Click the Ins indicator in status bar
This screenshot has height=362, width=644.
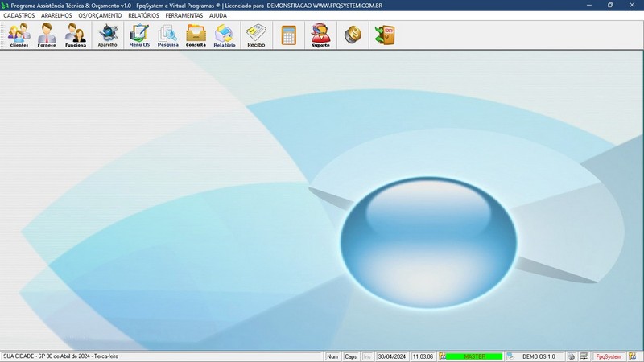(x=367, y=356)
